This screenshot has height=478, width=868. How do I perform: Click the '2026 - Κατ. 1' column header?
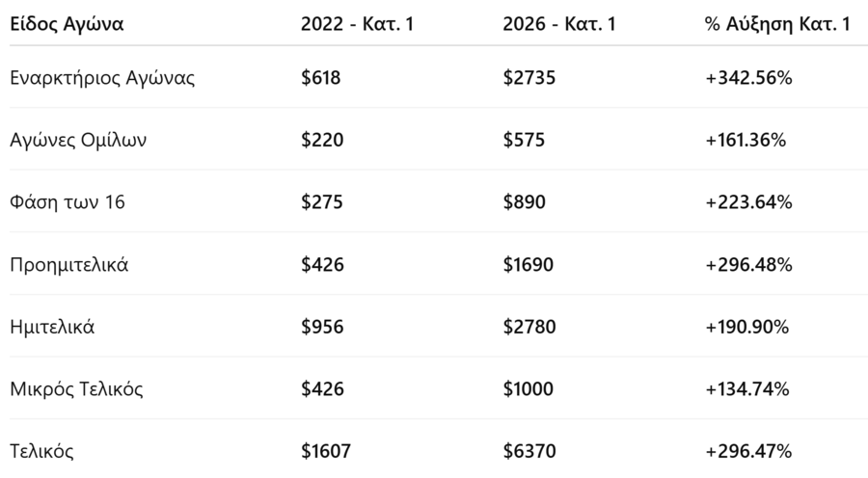(x=558, y=24)
